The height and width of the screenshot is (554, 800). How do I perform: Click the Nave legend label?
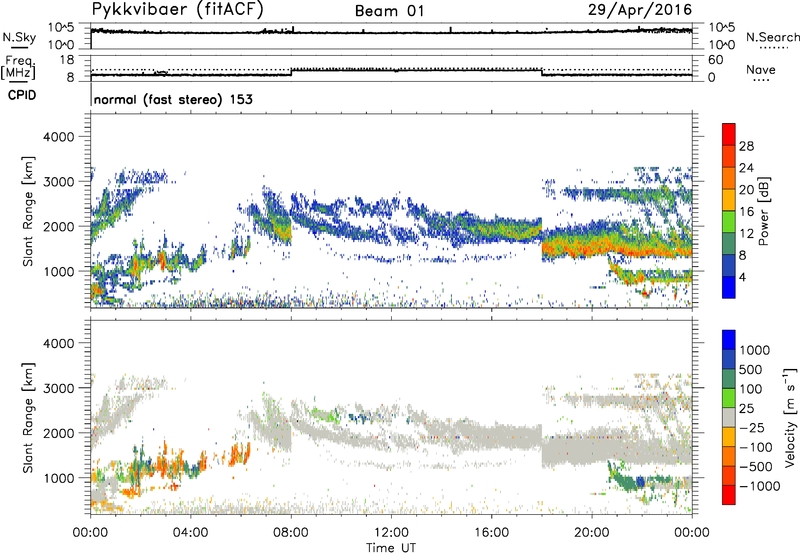coord(761,70)
